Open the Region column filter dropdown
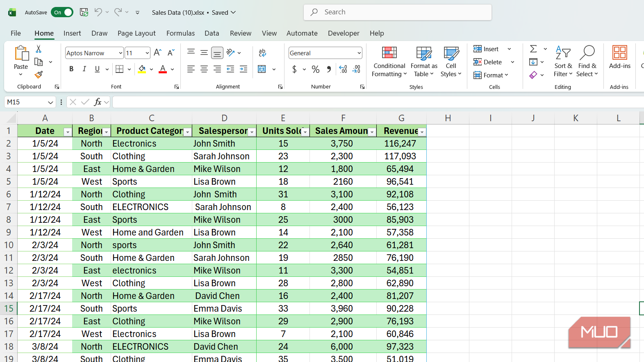This screenshot has height=362, width=644. [106, 132]
